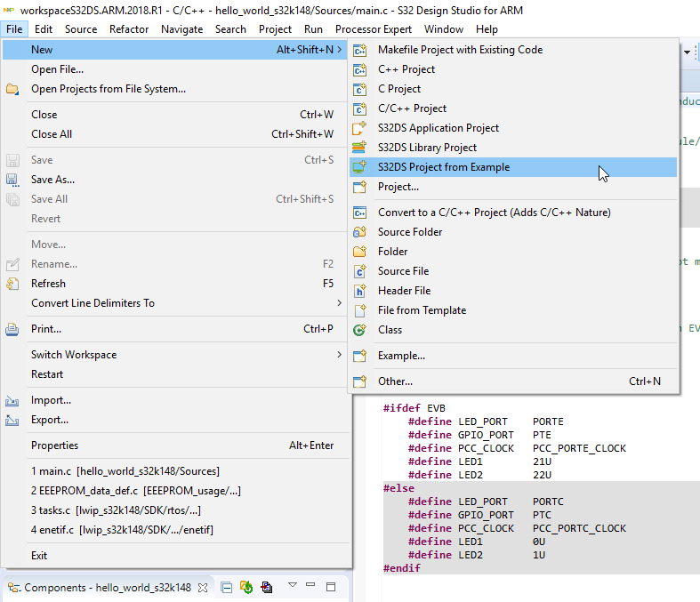
Task: Click the Header File icon
Action: coord(360,291)
